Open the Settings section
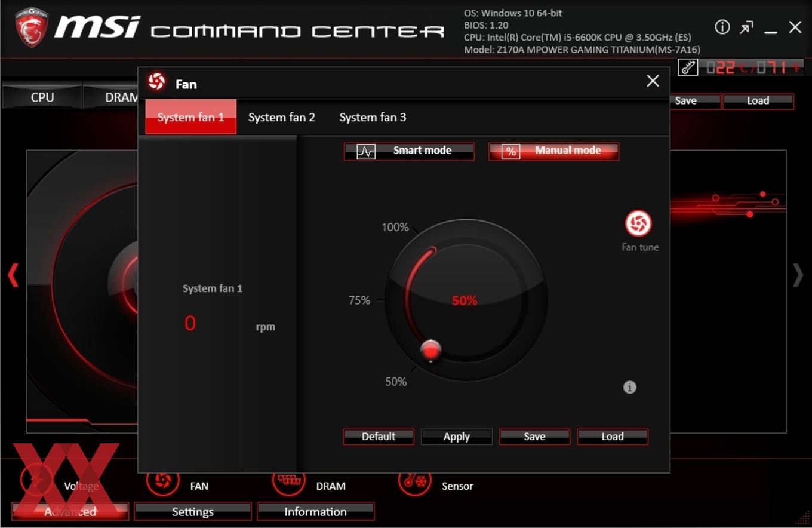 pyautogui.click(x=193, y=512)
